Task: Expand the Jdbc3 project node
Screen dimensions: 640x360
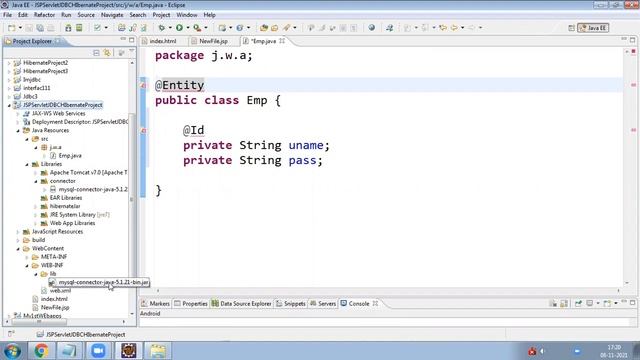Action: [x=9, y=97]
